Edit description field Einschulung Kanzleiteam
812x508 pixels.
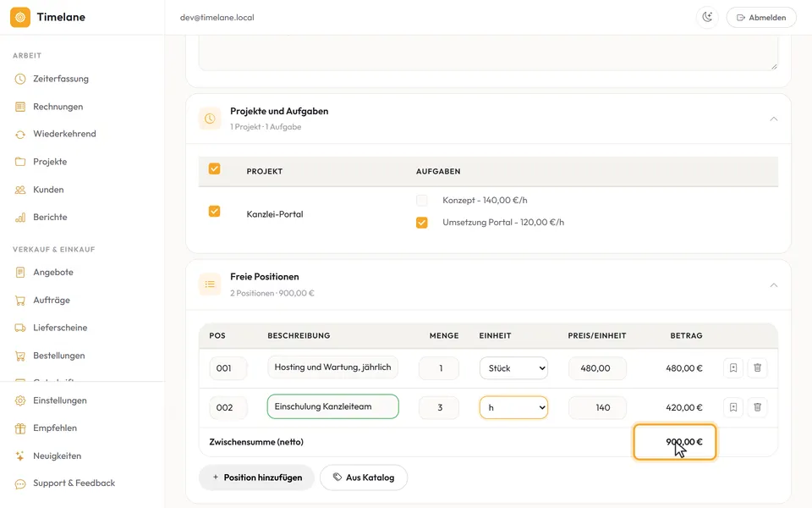coord(333,406)
